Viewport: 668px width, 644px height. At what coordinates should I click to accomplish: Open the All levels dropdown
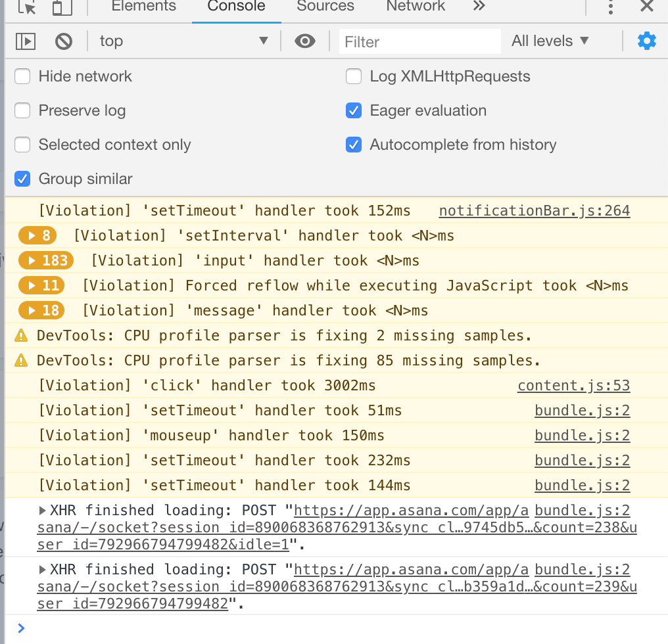point(550,41)
